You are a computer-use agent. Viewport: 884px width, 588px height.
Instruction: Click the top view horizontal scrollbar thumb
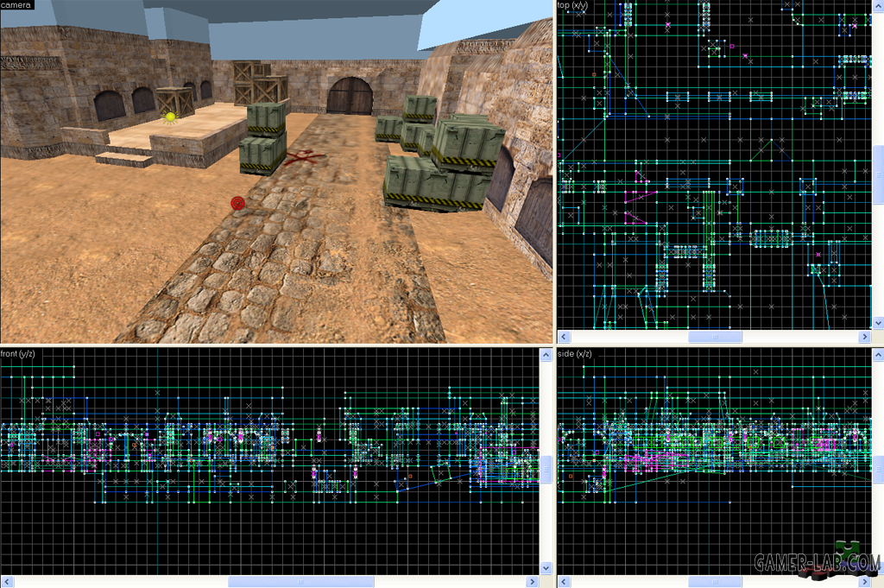(x=715, y=337)
